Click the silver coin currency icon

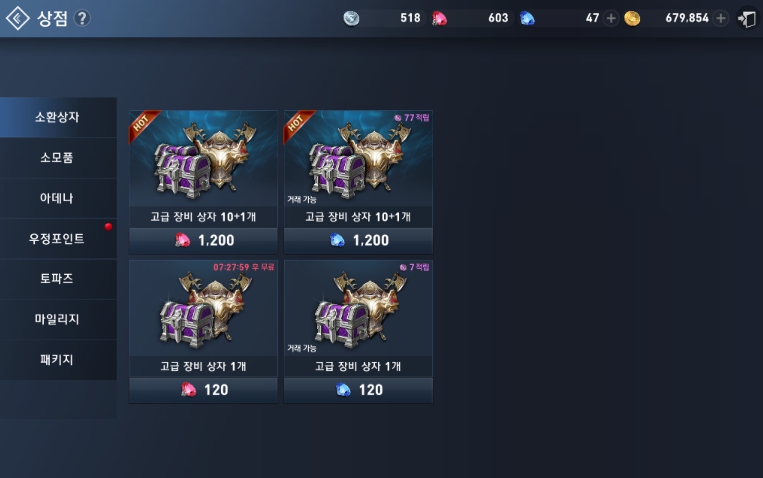351,18
